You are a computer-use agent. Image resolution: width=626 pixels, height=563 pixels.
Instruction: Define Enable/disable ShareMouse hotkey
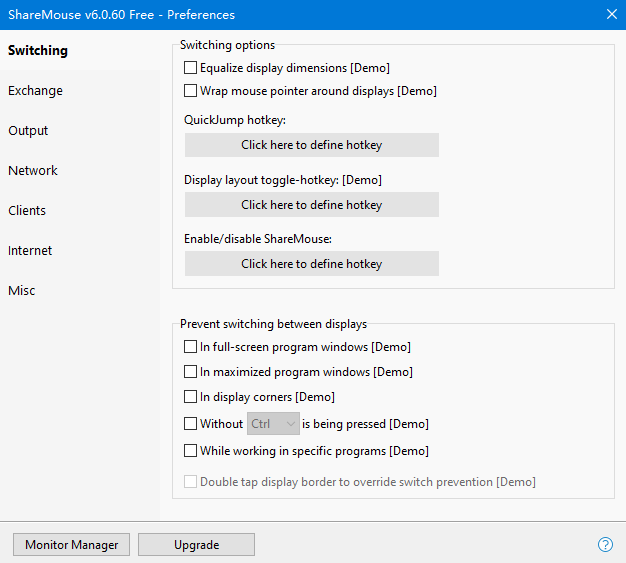311,264
